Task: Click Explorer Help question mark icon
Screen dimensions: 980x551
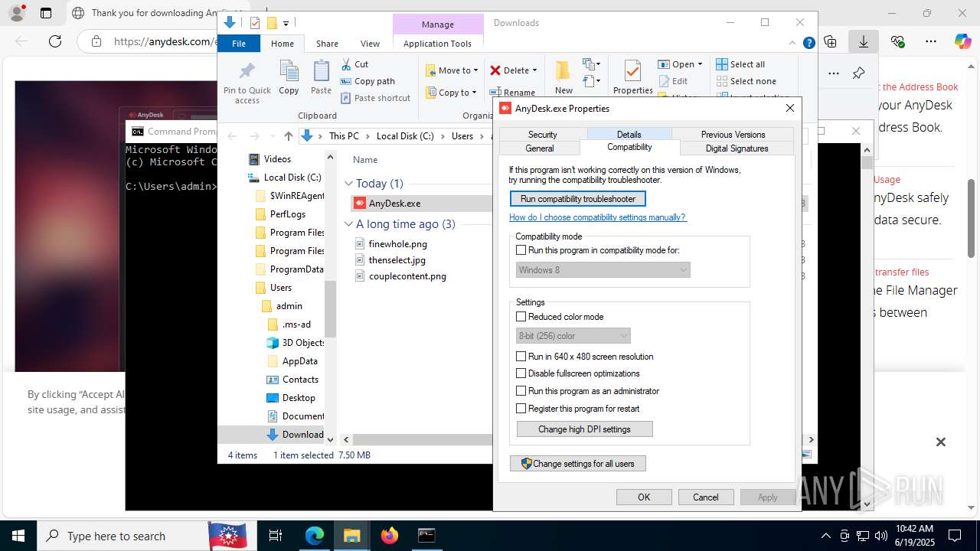Action: tap(808, 44)
